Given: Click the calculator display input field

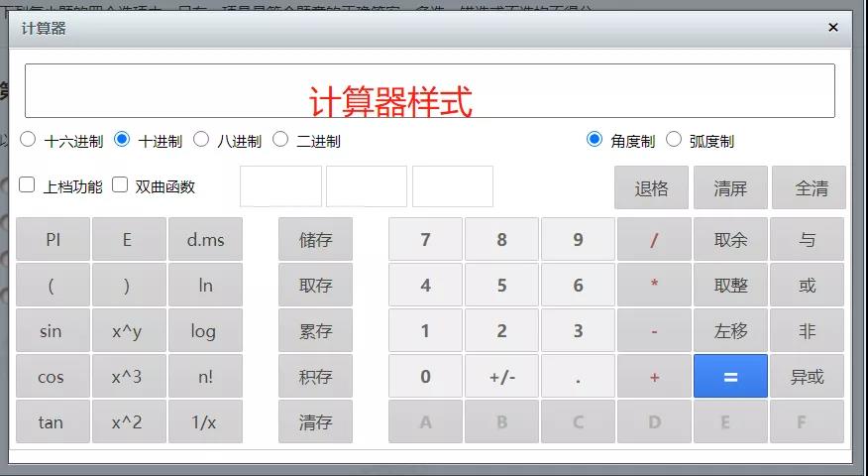Looking at the screenshot, I should pyautogui.click(x=429, y=91).
